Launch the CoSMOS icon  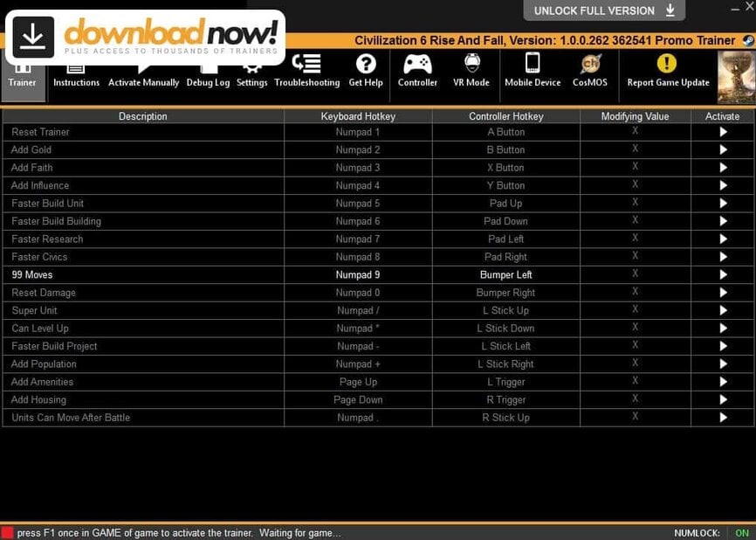coord(590,70)
